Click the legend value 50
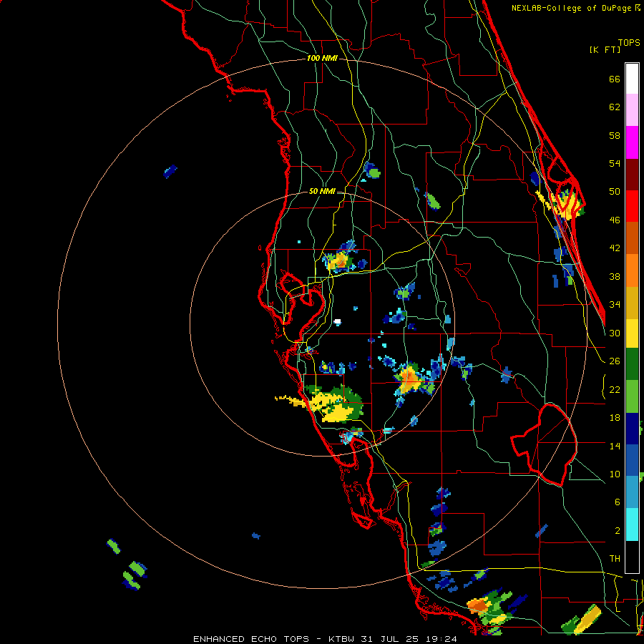 615,192
